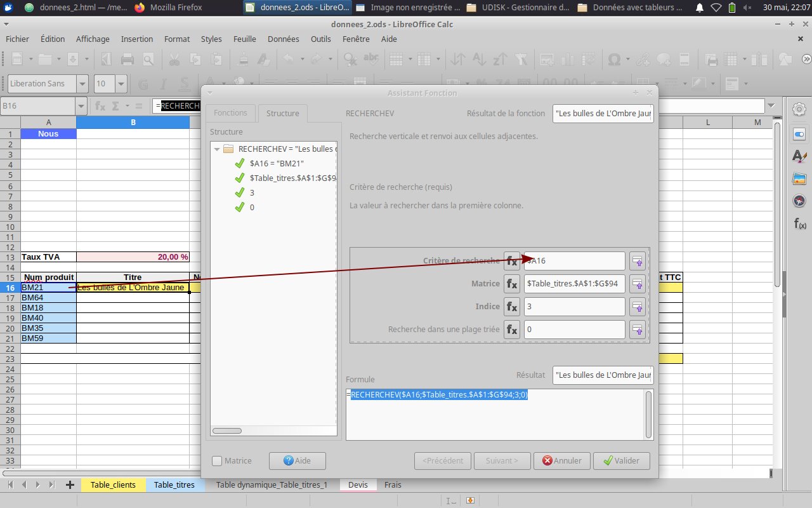This screenshot has width=812, height=508.
Task: Toggle the sidebar Properties deck button
Action: (799, 135)
